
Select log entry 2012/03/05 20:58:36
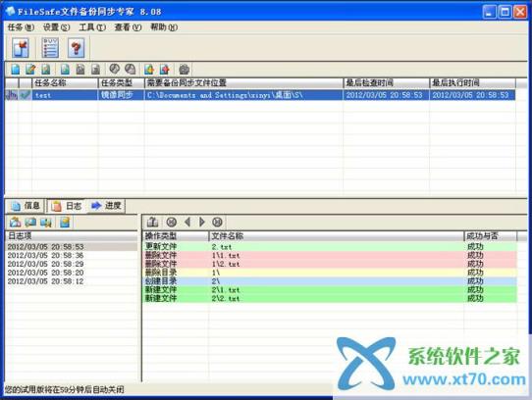(45, 255)
